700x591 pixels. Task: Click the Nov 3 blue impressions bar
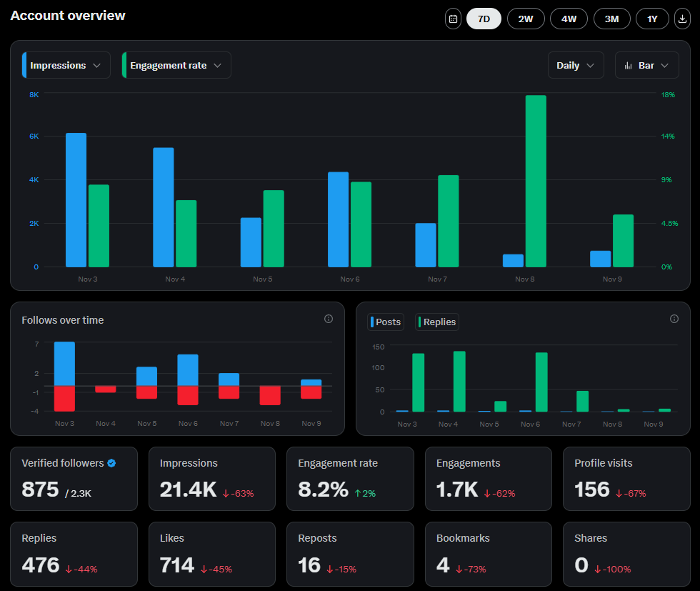click(76, 200)
